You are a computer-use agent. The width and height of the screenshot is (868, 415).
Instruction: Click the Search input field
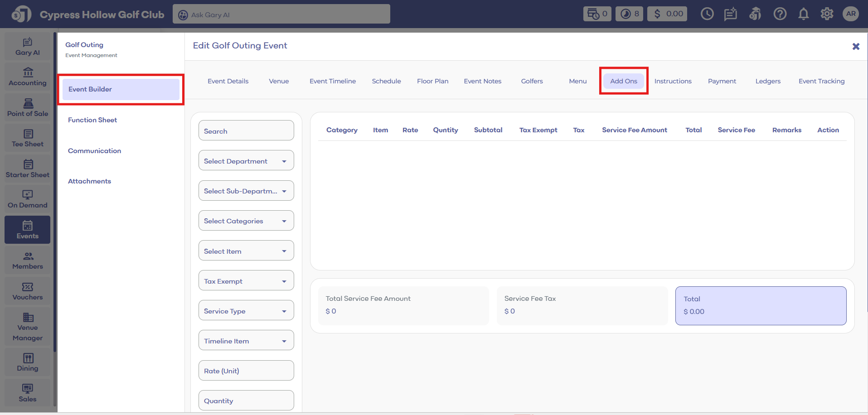click(246, 131)
